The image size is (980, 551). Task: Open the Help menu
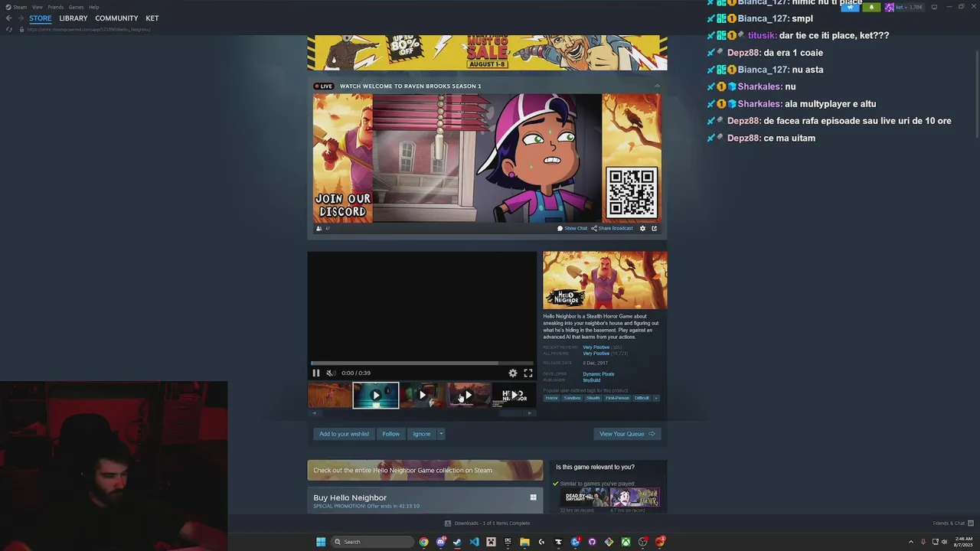pyautogui.click(x=94, y=7)
